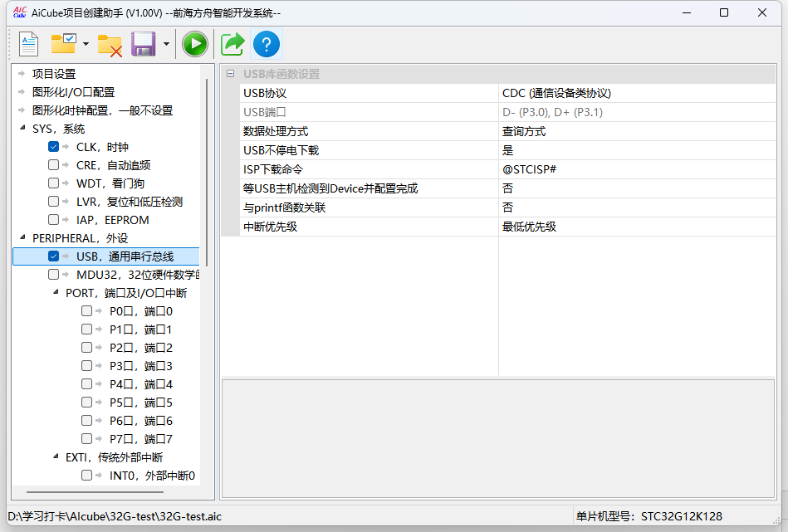Check the P1口，端口1 checkbox

click(x=86, y=329)
